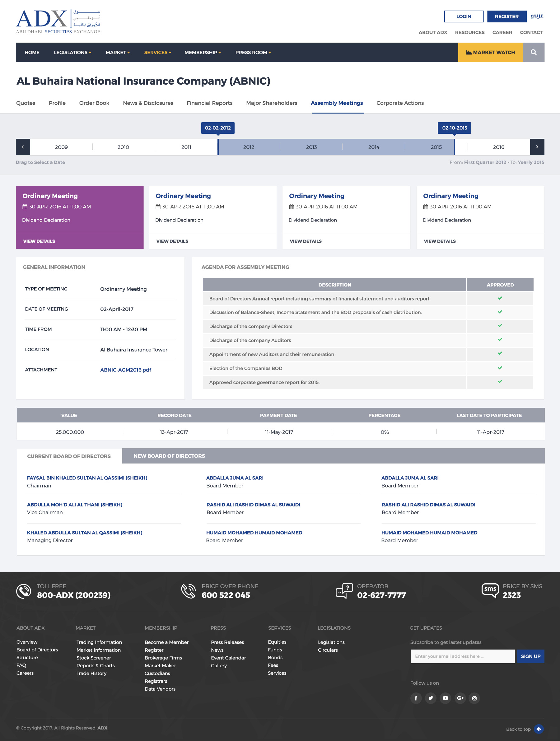560x741 pixels.
Task: Open the Facebook social icon in footer
Action: coord(416,698)
